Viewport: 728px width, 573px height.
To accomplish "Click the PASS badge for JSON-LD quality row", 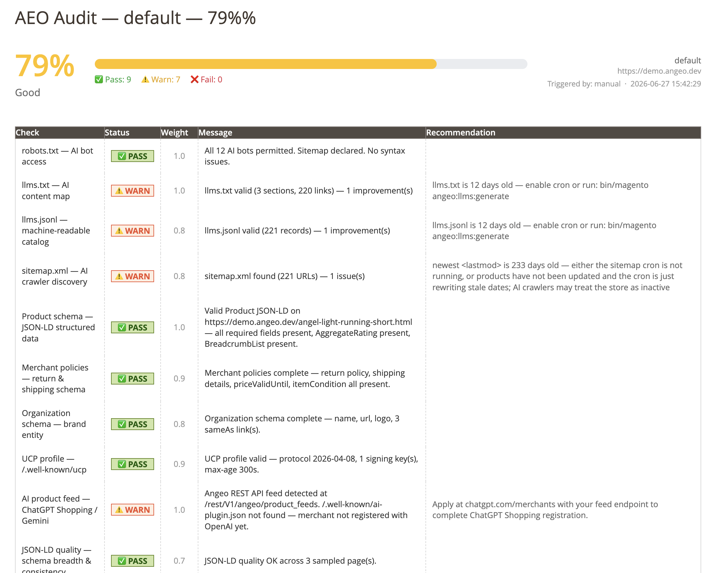I will click(133, 561).
